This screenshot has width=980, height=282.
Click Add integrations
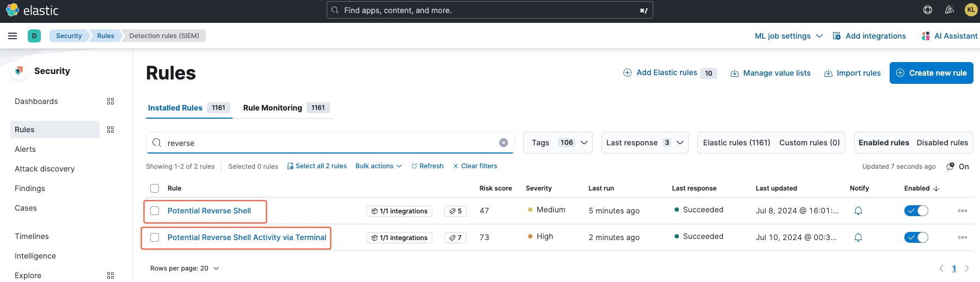point(869,36)
